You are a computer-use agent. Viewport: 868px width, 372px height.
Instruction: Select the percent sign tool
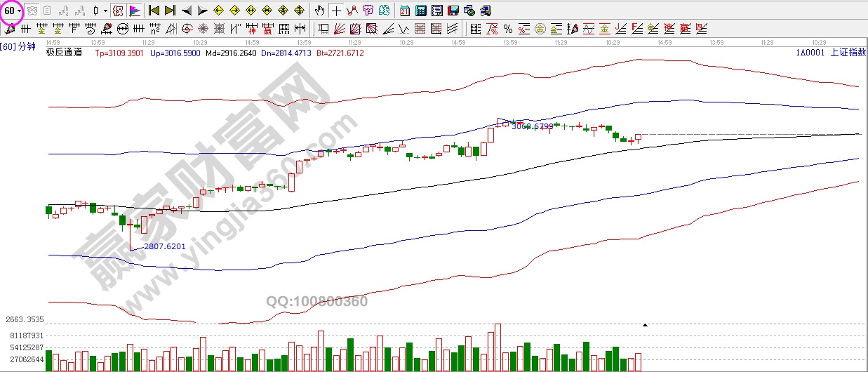pyautogui.click(x=507, y=29)
